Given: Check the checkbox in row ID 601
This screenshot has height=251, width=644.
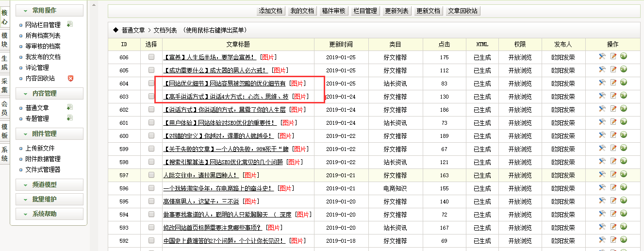Looking at the screenshot, I should pyautogui.click(x=151, y=122).
